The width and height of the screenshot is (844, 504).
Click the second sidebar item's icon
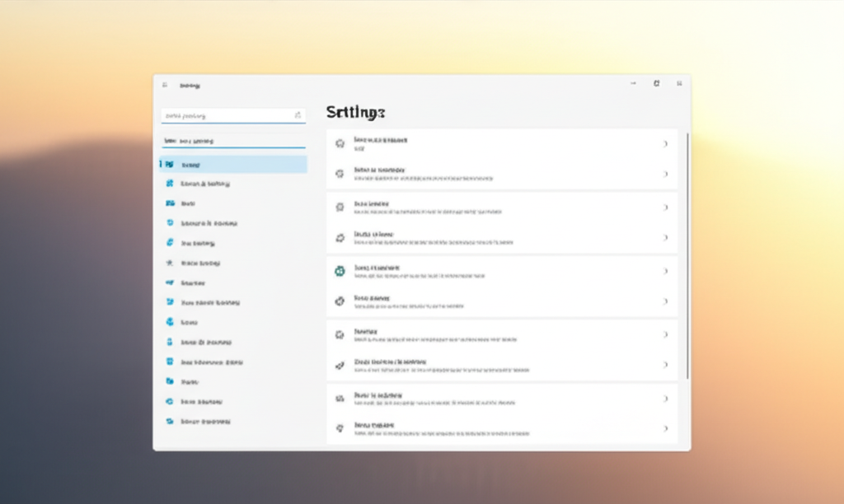click(170, 184)
